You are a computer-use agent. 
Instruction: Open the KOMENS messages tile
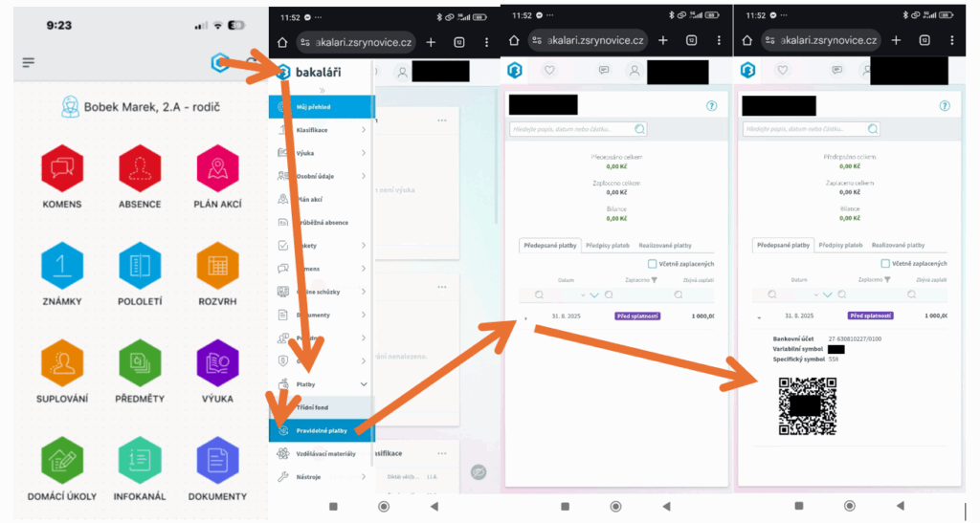point(61,169)
